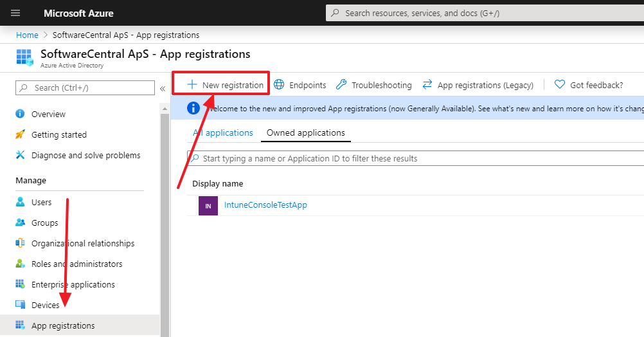
Task: Open Groups icon in Manage section
Action: pyautogui.click(x=20, y=223)
